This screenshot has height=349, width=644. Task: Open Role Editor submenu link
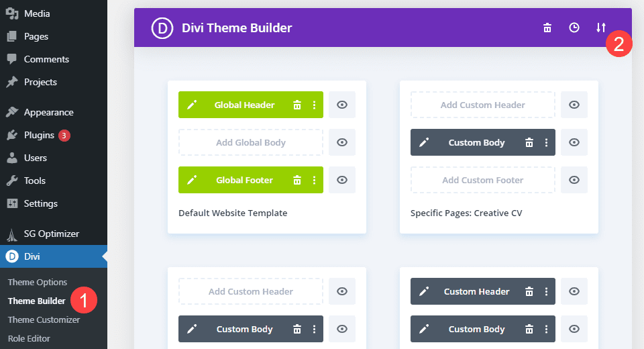click(x=29, y=338)
